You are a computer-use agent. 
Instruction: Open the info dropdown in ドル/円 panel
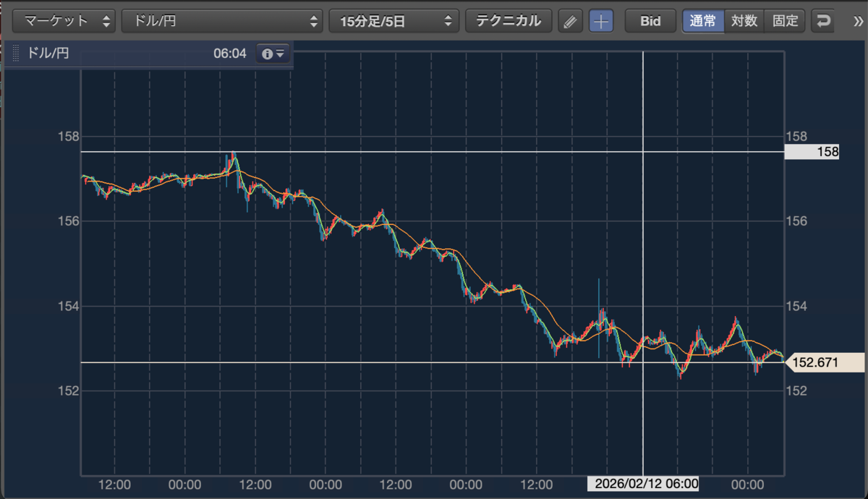coord(273,54)
